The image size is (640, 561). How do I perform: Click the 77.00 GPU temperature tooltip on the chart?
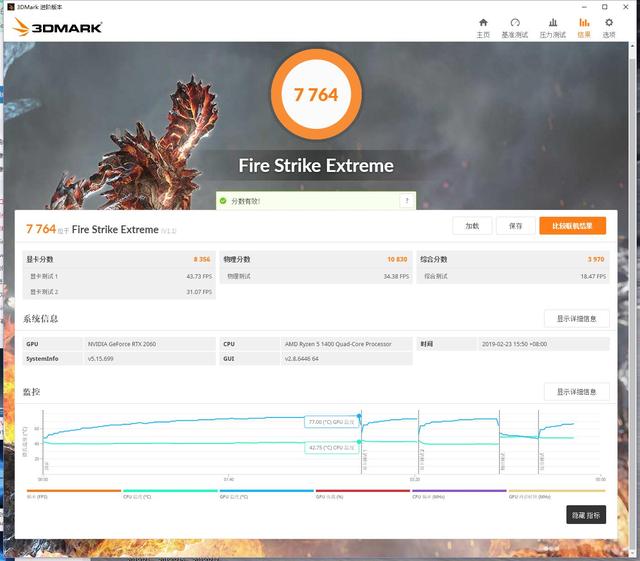[x=331, y=422]
